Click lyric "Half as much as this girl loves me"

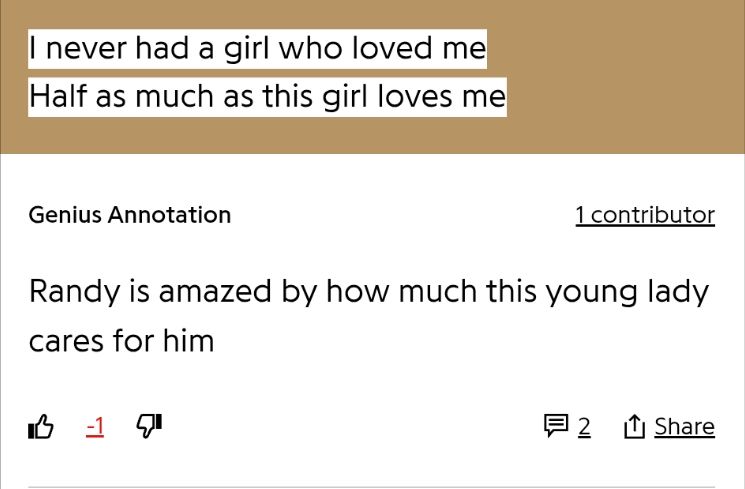(267, 97)
